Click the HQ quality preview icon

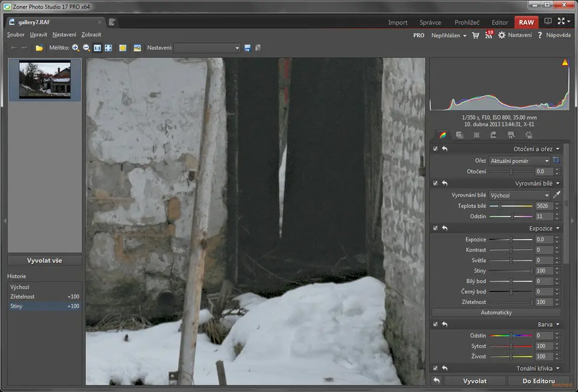click(x=137, y=48)
